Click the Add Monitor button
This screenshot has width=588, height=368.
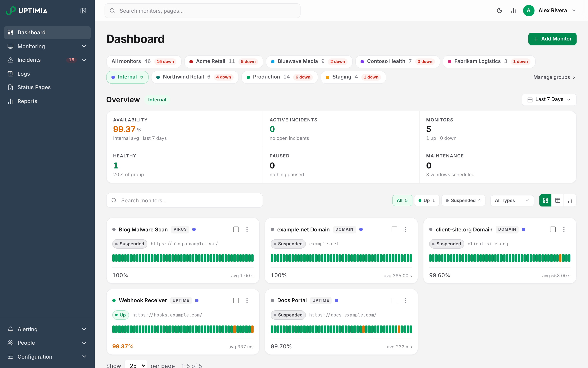[552, 39]
